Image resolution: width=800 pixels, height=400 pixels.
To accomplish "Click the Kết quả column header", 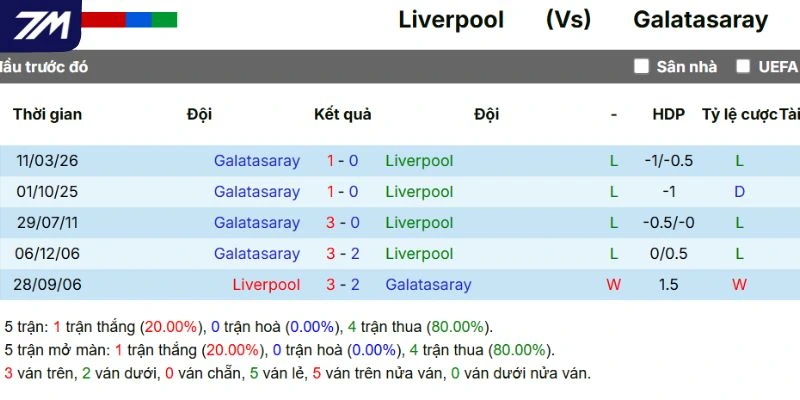I will click(342, 114).
